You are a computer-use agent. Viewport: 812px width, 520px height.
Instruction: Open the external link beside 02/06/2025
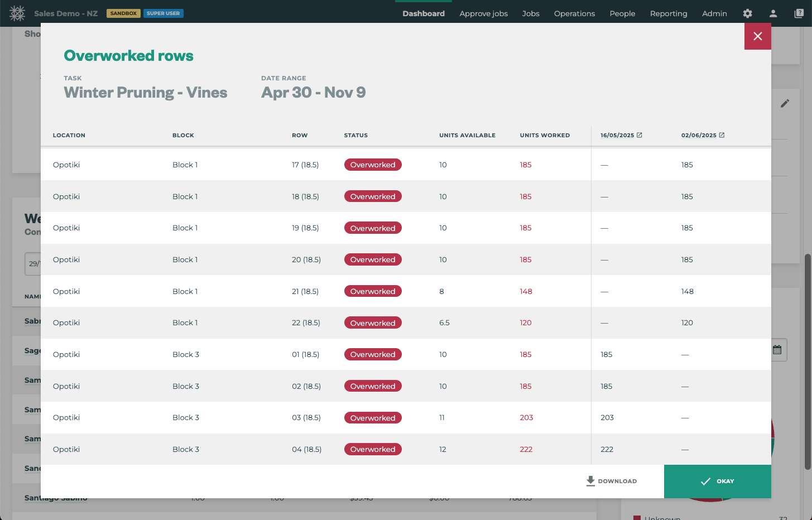[722, 134]
